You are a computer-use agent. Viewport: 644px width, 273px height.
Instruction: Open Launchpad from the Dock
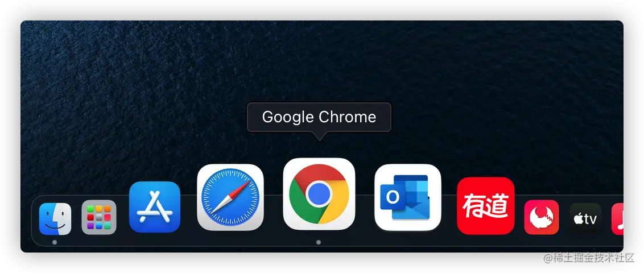tap(99, 217)
